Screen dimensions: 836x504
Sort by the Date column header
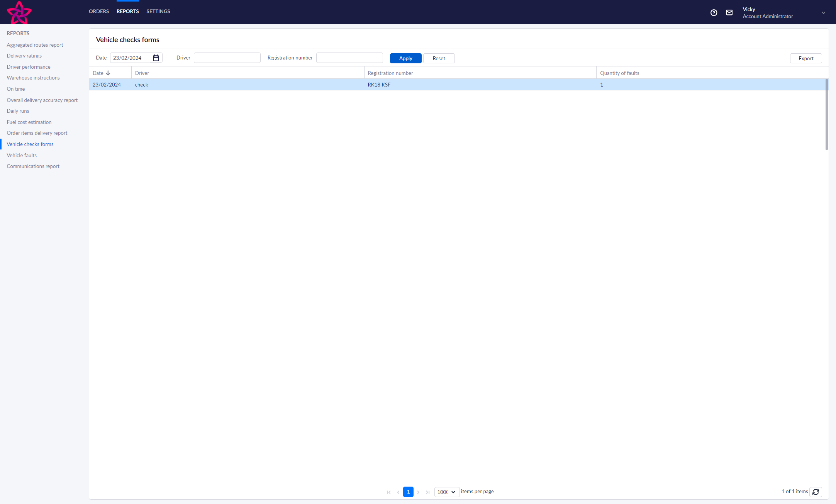pyautogui.click(x=110, y=73)
